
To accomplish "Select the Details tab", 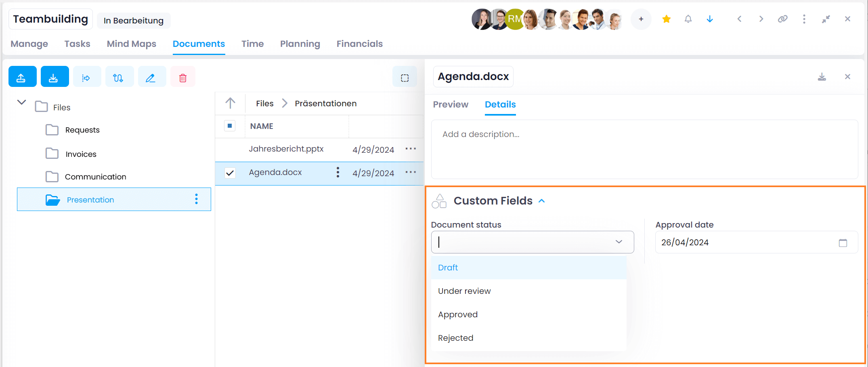I will pos(500,104).
